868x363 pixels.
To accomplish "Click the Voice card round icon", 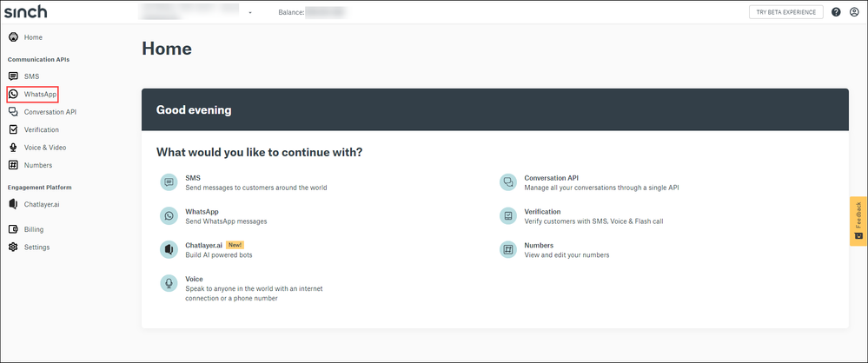I will 169,283.
